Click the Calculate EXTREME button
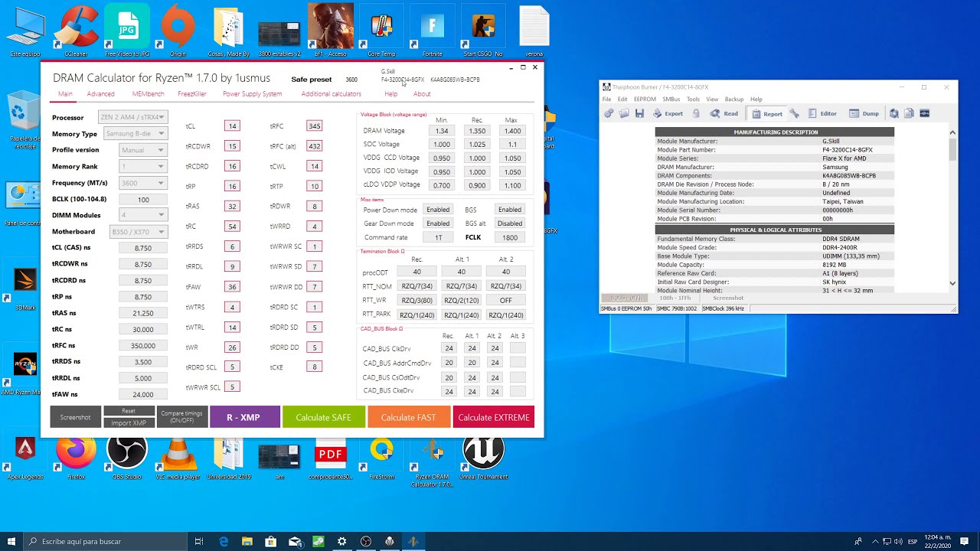The image size is (980, 551). [494, 417]
